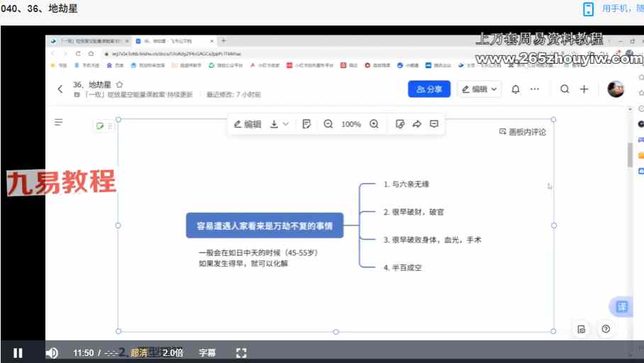Expand the 编辑 mode dropdown in header

click(x=480, y=89)
